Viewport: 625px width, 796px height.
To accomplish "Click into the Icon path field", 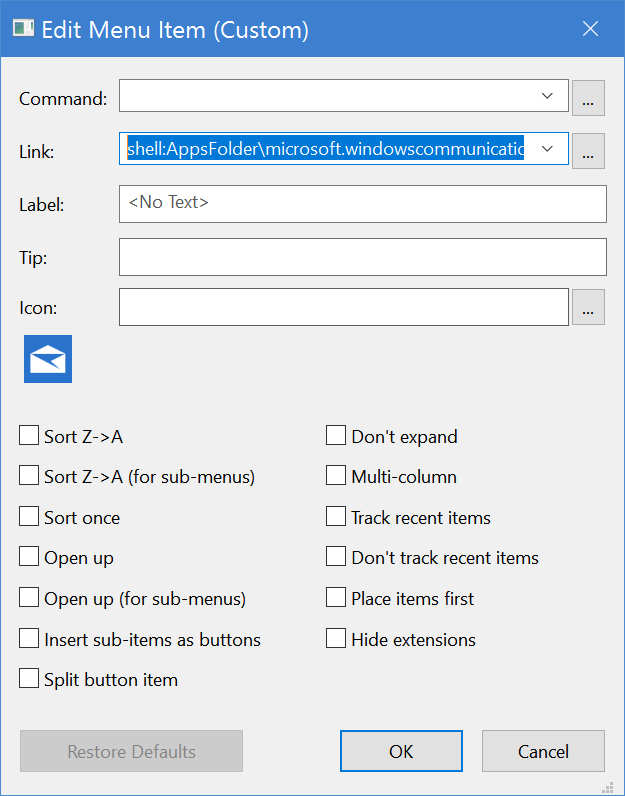I will coord(343,307).
